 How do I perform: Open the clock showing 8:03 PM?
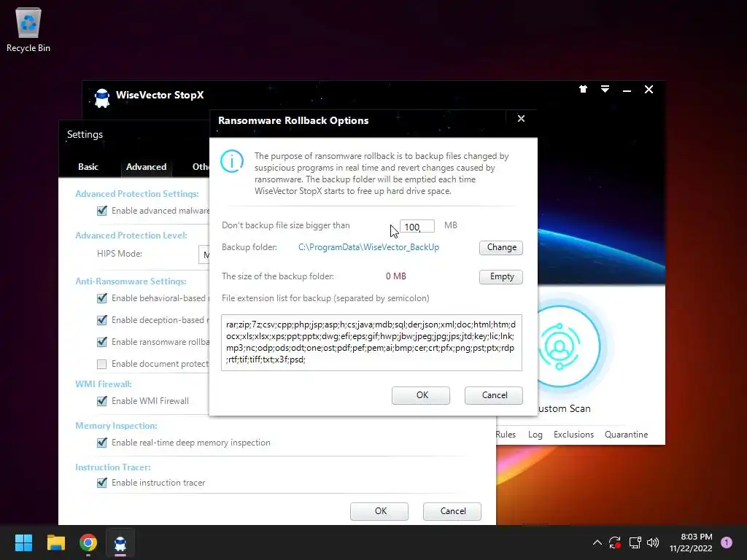pos(691,542)
